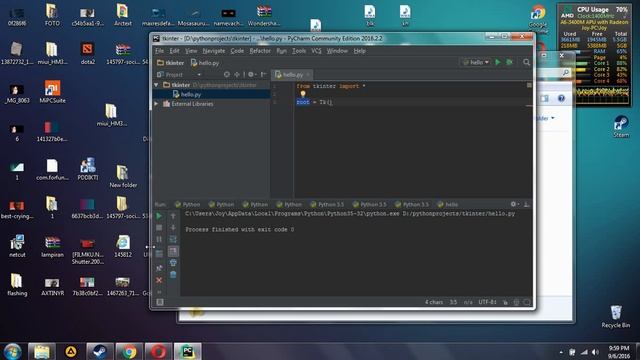
Task: Open Opera from the taskbar
Action: coord(158,351)
